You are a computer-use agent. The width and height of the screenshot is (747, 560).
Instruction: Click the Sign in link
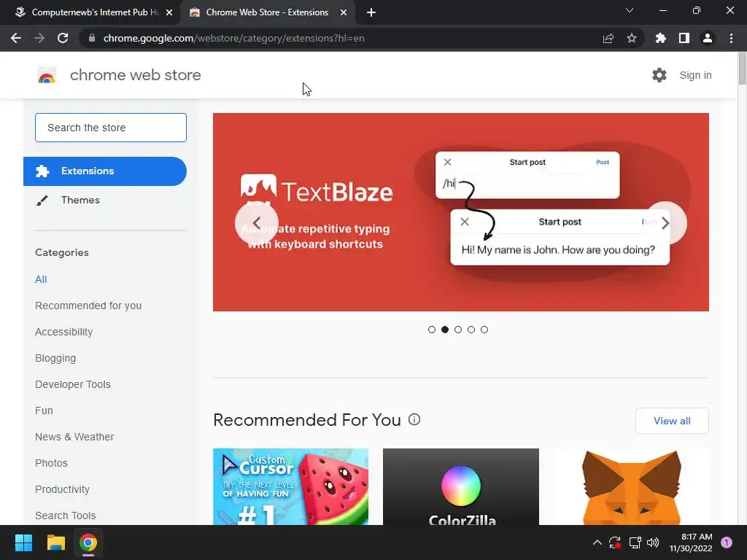point(695,75)
